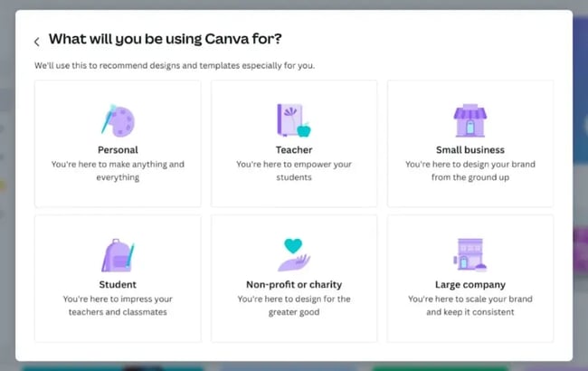Select the Personal label
This screenshot has height=371, width=588.
(118, 149)
